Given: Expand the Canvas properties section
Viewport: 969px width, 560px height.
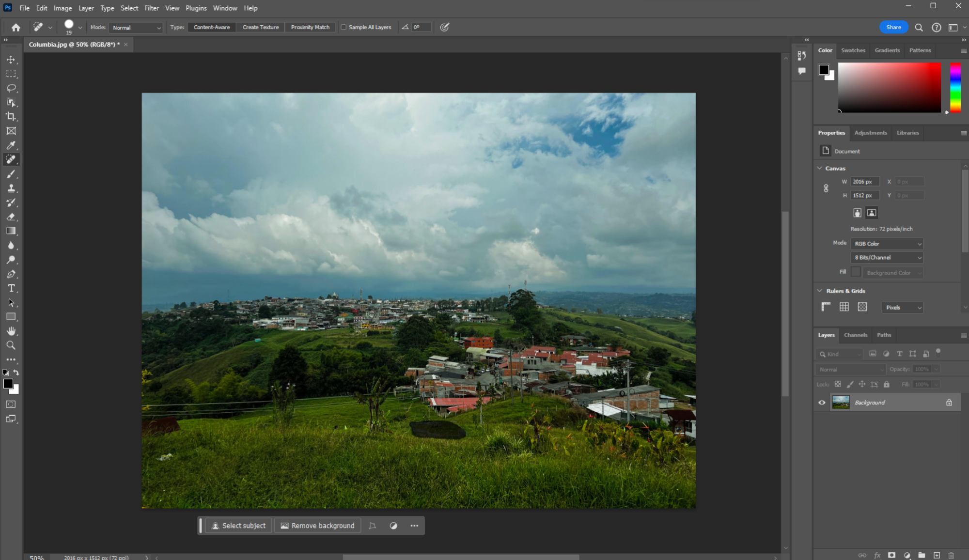Looking at the screenshot, I should click(x=820, y=168).
